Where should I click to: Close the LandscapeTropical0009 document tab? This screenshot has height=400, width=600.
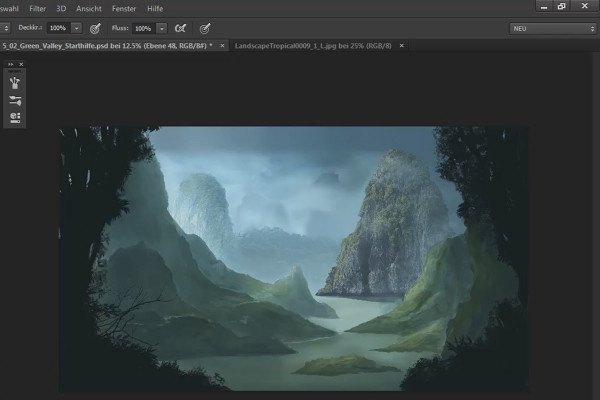pos(401,46)
